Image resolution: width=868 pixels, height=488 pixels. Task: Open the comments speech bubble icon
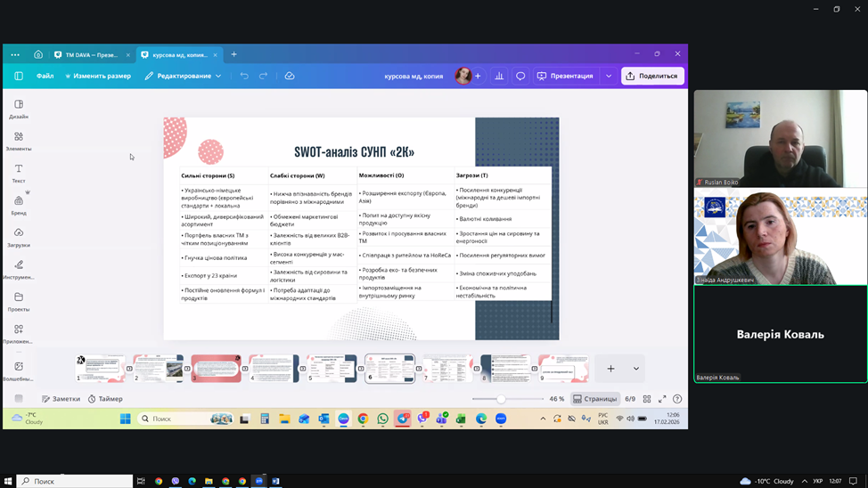[520, 76]
